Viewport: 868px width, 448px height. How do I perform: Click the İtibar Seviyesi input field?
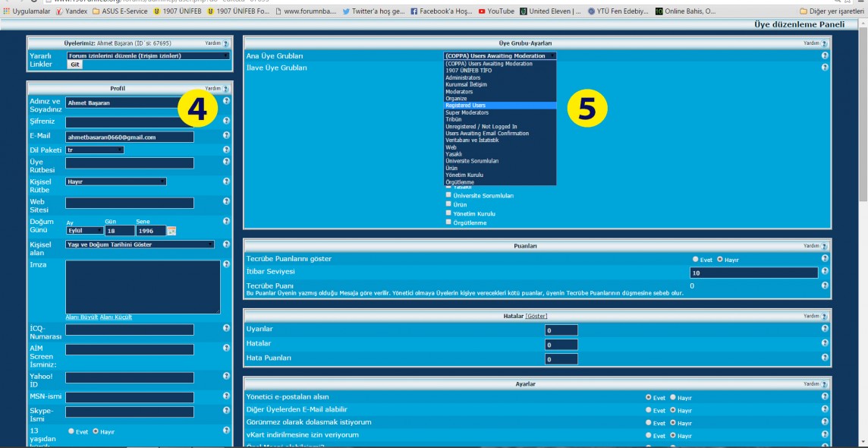point(753,273)
